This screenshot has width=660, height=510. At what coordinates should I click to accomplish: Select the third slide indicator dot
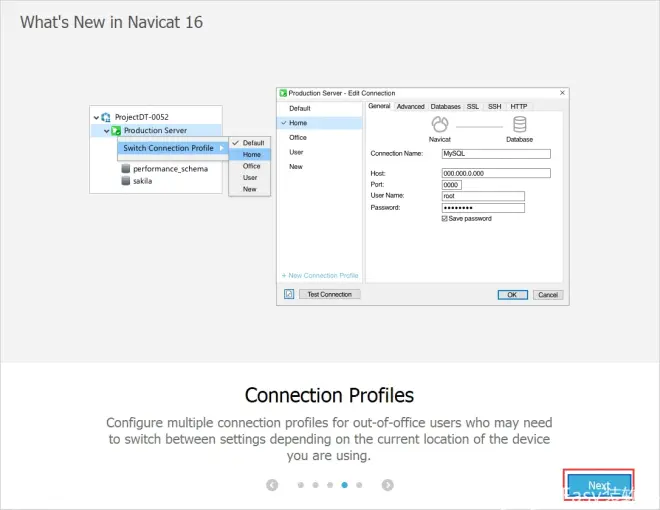330,485
